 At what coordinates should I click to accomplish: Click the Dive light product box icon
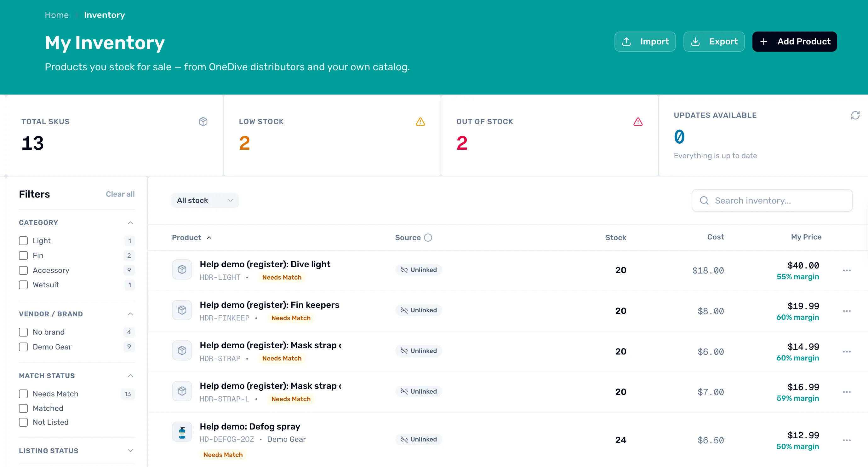[x=182, y=269]
